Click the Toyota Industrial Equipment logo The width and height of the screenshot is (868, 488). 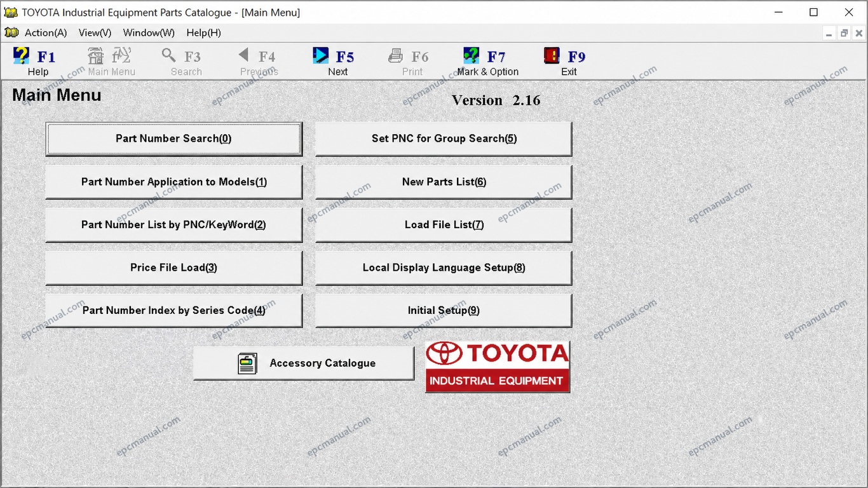(498, 367)
